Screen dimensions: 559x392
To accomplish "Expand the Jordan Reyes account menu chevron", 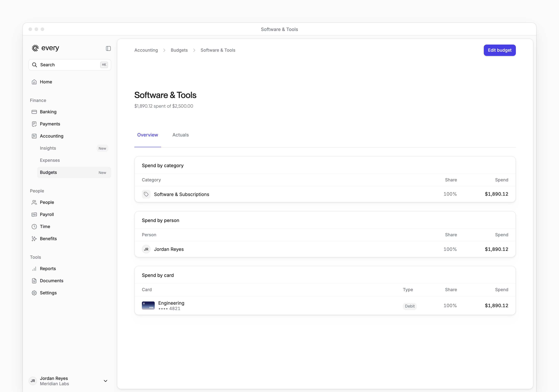I will 105,381.
